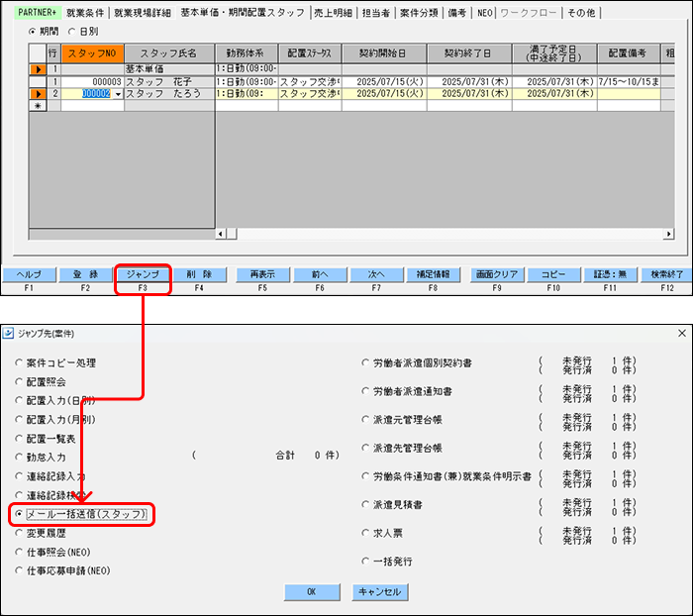The image size is (693, 616).
Task: Select the 日別 radio button
Action: [71, 32]
